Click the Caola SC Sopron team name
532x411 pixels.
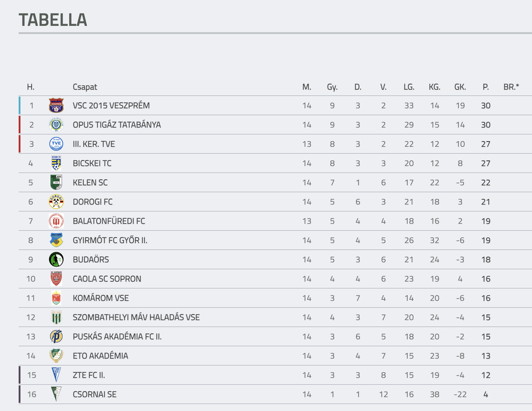click(x=107, y=279)
